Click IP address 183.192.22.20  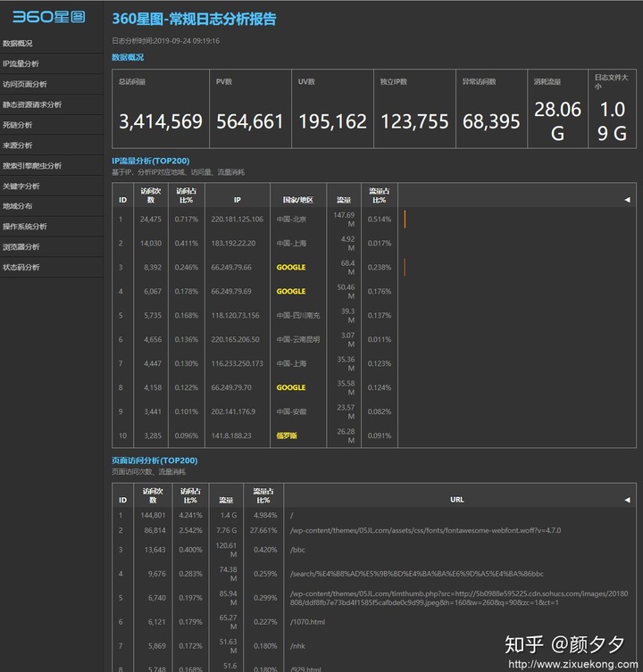(x=233, y=243)
